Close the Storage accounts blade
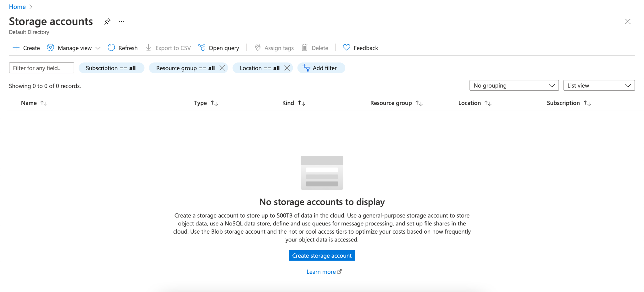The height and width of the screenshot is (292, 644). 628,21
